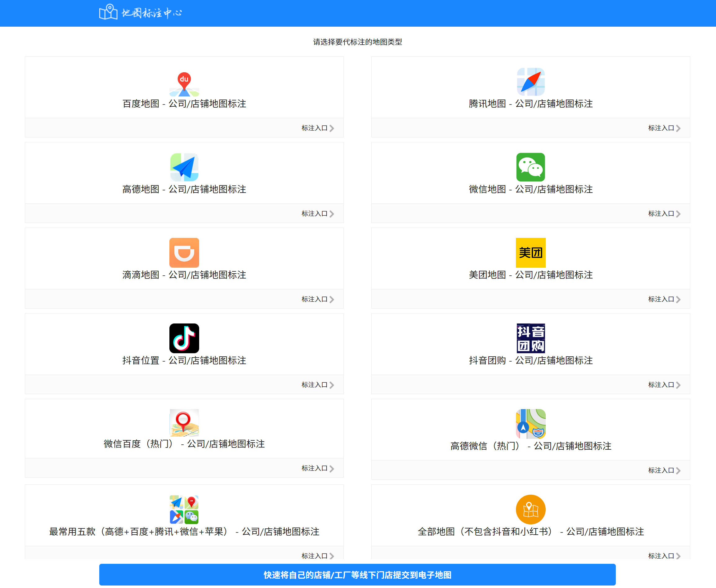Select 抖音位置 - 公司/店铺地图标注 title

click(x=184, y=360)
